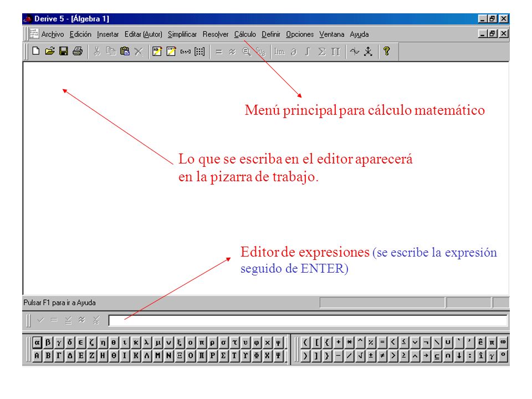Viewport: 532px width, 399px height.
Task: Insert the square root √ symbol
Action: point(360,356)
